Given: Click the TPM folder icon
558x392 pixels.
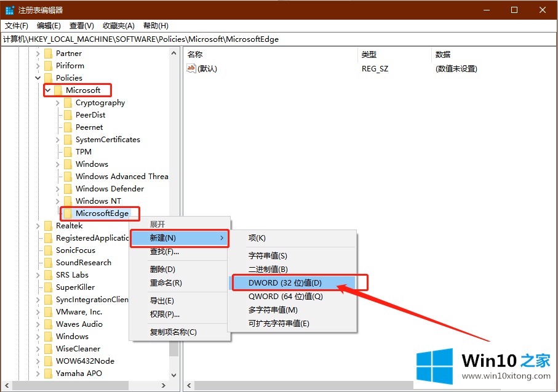Looking at the screenshot, I should 68,152.
